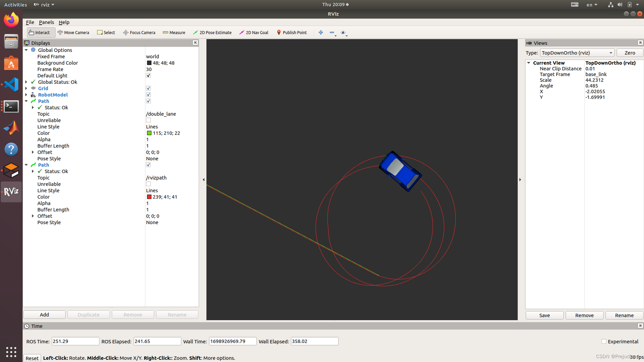The width and height of the screenshot is (644, 362).
Task: Click the ROS Time input field
Action: click(x=75, y=341)
